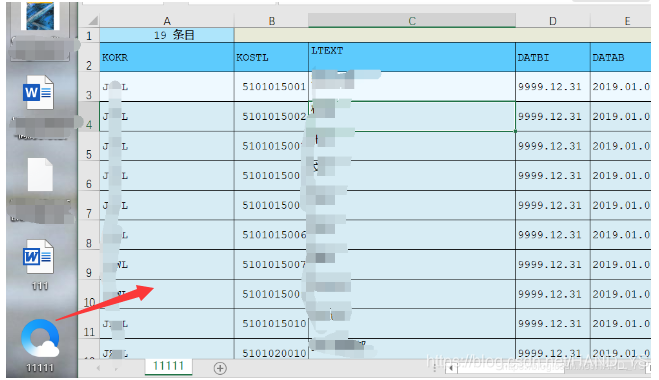Viewport: 659px width, 380px height.
Task: Select the 9999.12.31 cell in row 11
Action: [x=553, y=324]
